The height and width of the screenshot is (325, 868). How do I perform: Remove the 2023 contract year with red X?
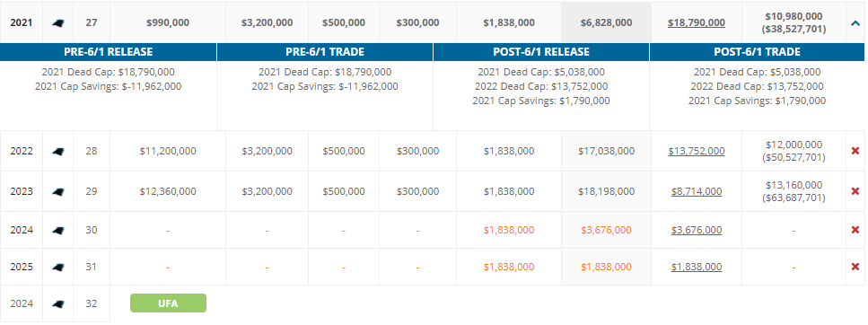(855, 191)
